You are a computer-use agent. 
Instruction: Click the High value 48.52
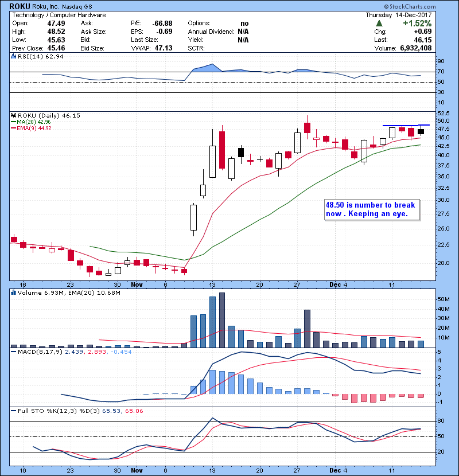point(56,32)
